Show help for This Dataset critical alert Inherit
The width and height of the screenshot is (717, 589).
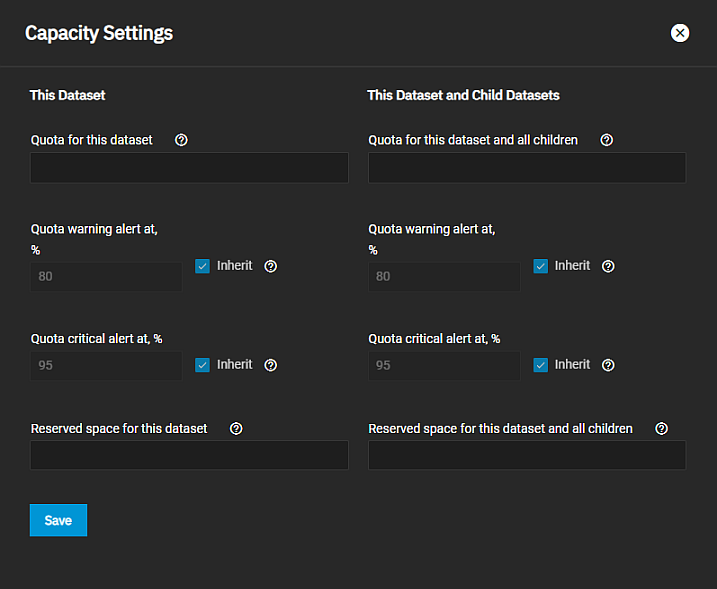[270, 365]
